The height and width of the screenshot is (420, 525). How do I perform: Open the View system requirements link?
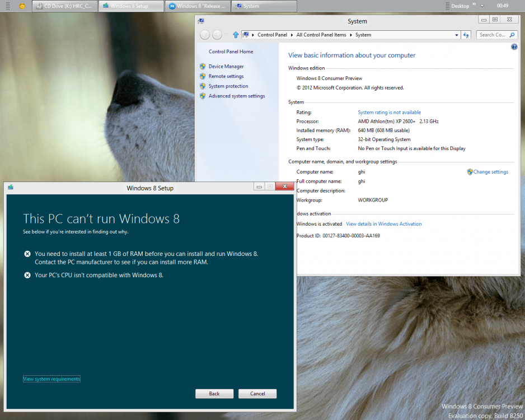click(x=51, y=379)
